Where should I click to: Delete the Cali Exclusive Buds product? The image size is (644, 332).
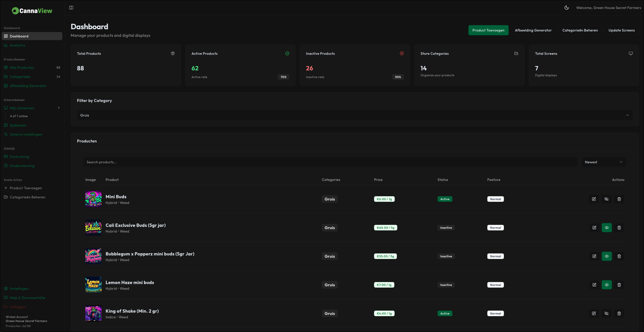coord(619,228)
